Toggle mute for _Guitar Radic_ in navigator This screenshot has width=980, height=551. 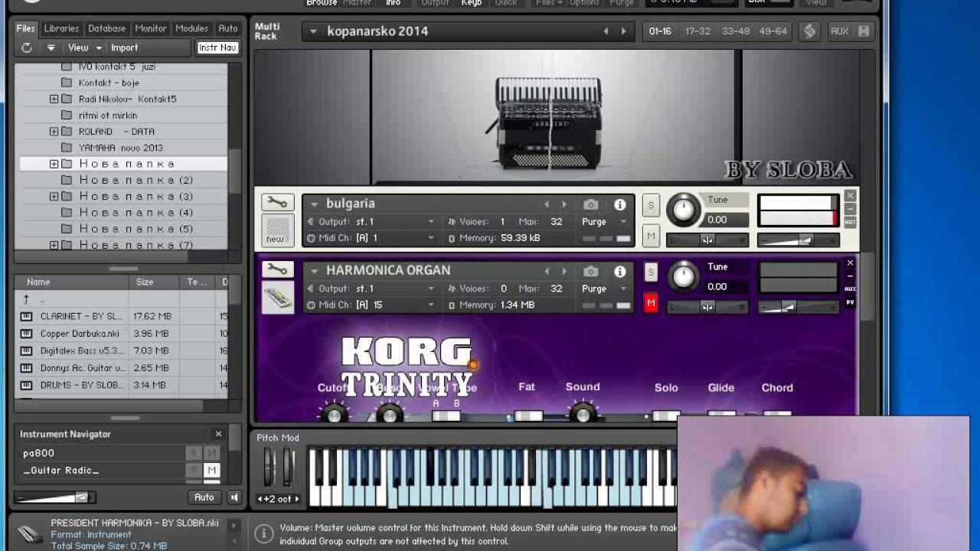click(x=212, y=470)
